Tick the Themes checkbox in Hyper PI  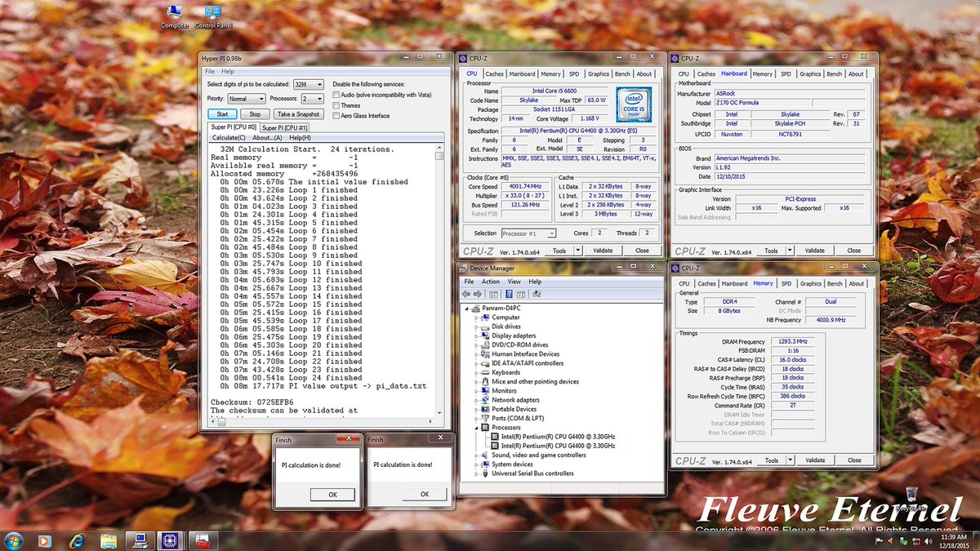[x=336, y=105]
